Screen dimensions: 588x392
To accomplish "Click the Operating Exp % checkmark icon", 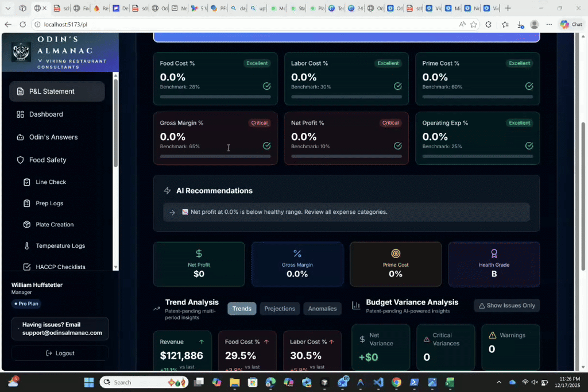I will click(x=529, y=145).
